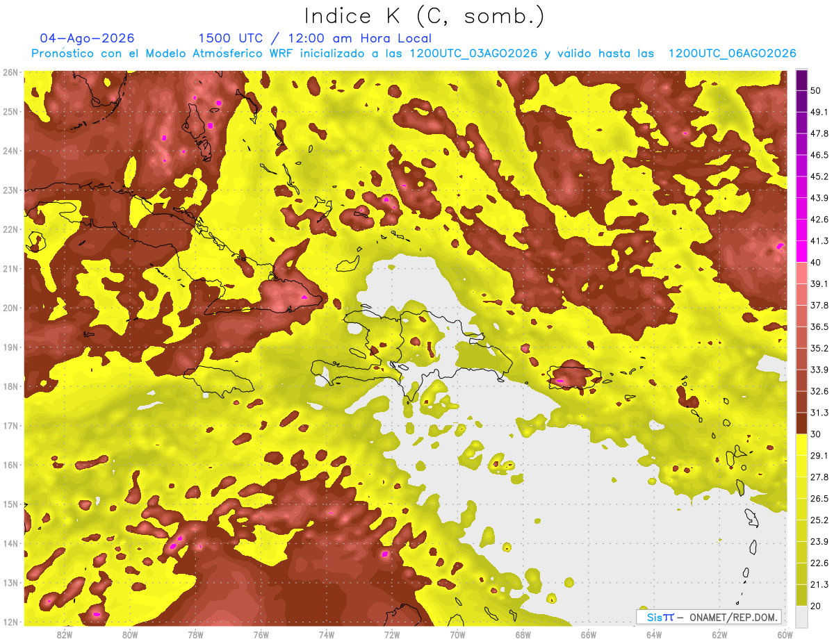Click the '16N' latitude axis label
This screenshot has height=644, width=834.
(x=10, y=465)
